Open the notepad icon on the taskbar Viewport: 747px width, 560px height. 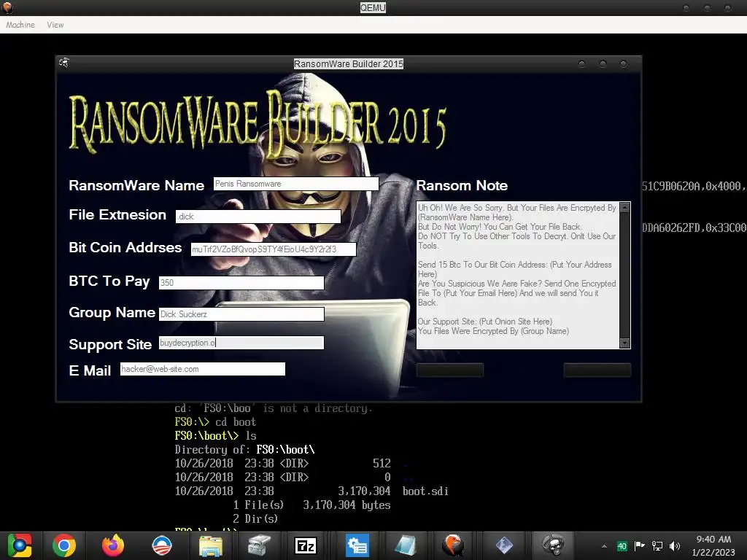point(406,545)
